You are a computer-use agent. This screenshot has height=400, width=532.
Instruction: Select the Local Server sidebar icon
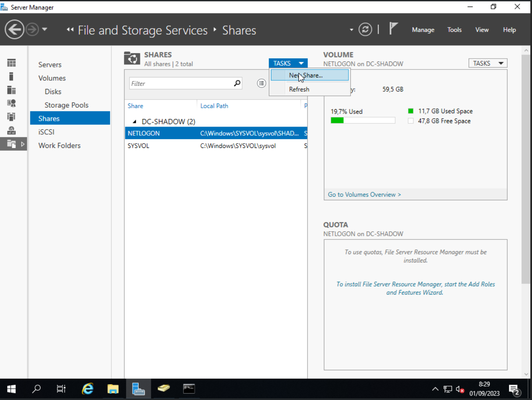click(x=11, y=76)
